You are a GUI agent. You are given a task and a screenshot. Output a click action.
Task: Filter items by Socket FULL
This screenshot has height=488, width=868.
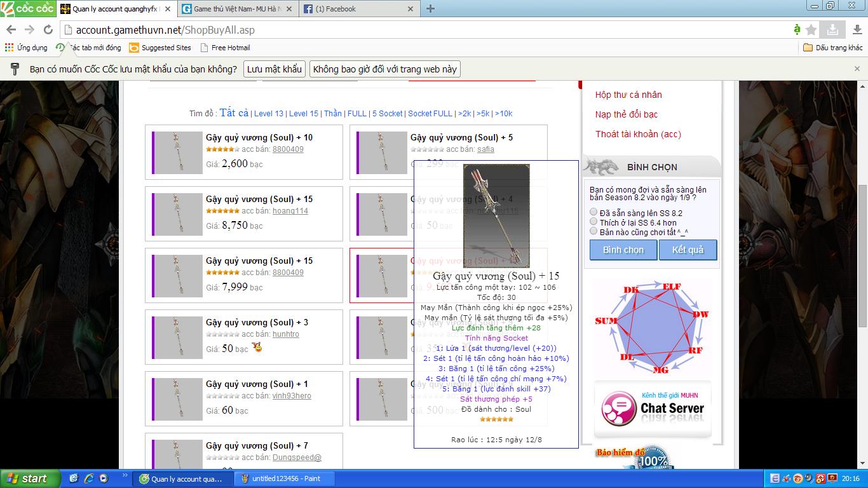coord(430,113)
